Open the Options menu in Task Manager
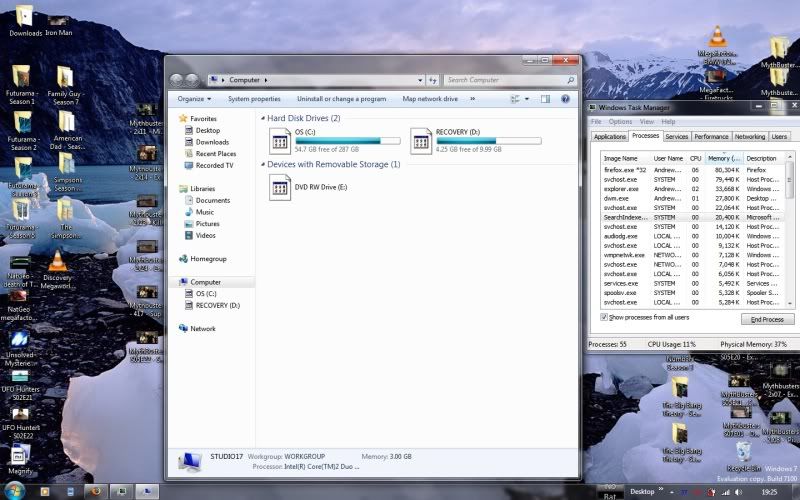This screenshot has height=500, width=800. (x=620, y=121)
